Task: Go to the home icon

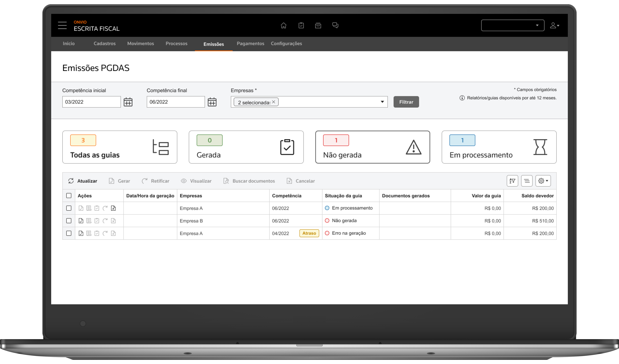Action: pos(284,25)
